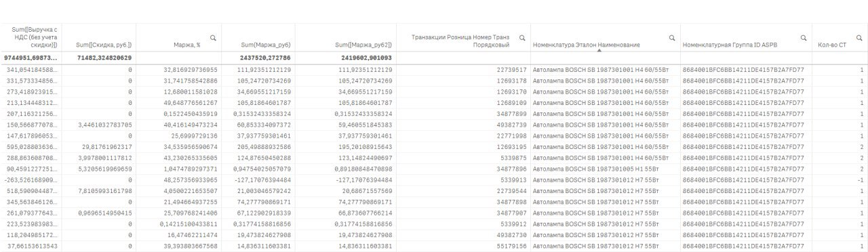Sort by Sum([Выручка с НДС]) header
The height and width of the screenshot is (252, 868).
(35, 37)
